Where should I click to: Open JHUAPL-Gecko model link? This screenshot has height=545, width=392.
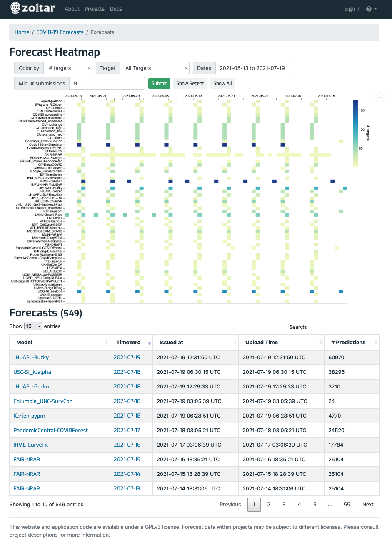point(31,386)
